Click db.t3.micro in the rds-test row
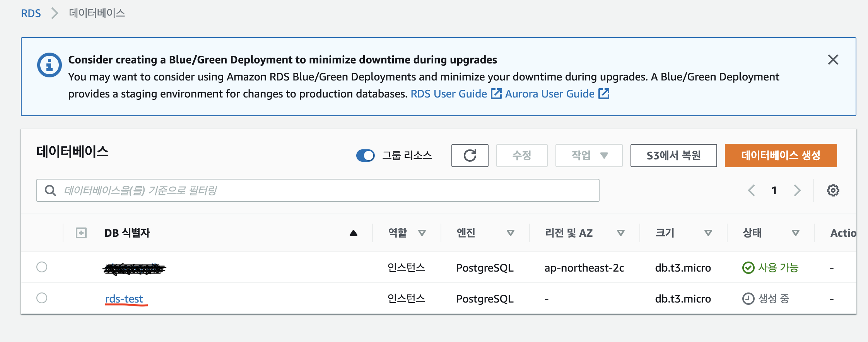 point(683,299)
